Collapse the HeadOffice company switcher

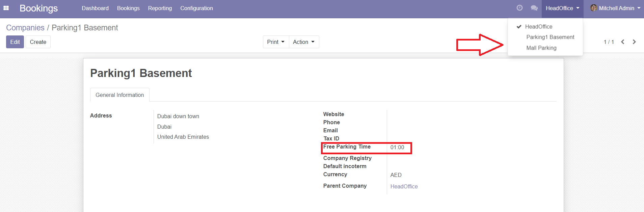point(562,8)
